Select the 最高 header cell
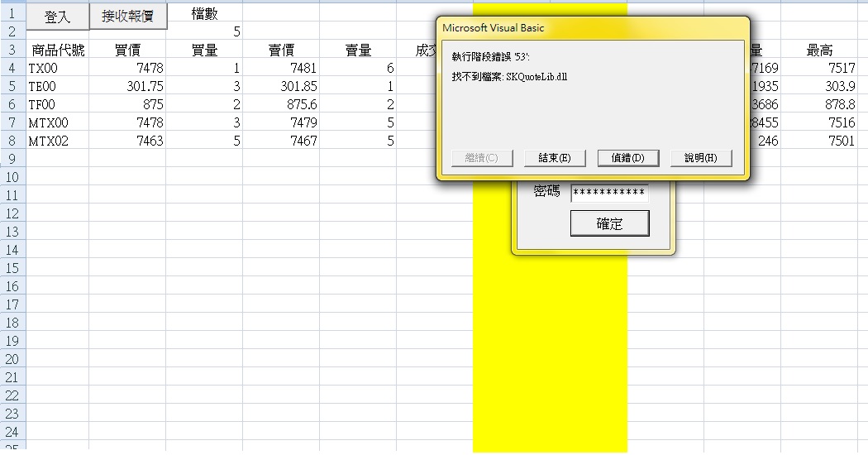 819,50
